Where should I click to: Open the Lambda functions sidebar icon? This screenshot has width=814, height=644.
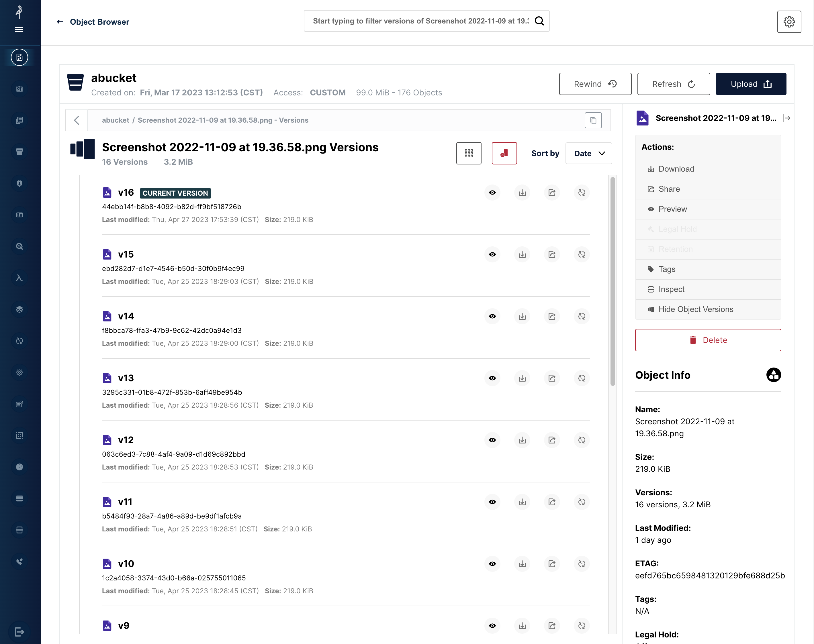pos(19,278)
